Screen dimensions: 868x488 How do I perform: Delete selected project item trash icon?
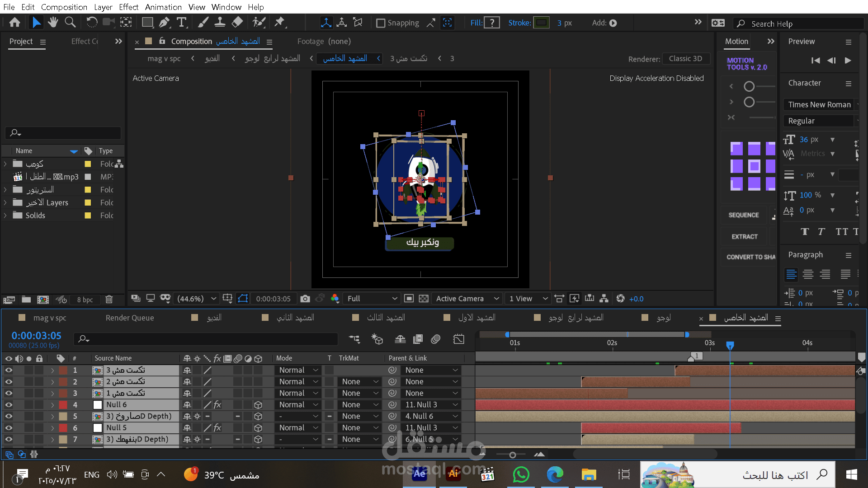point(109,300)
